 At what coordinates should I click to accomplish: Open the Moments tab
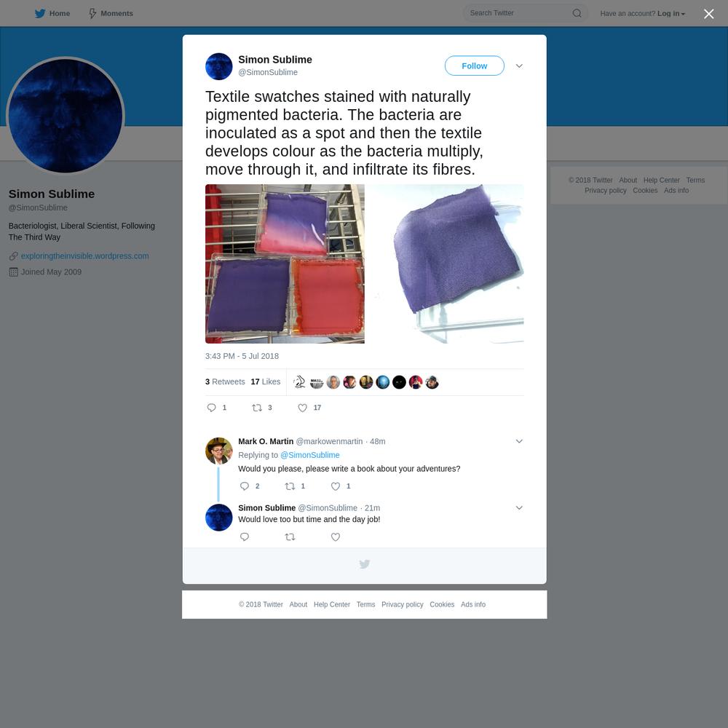tap(111, 13)
